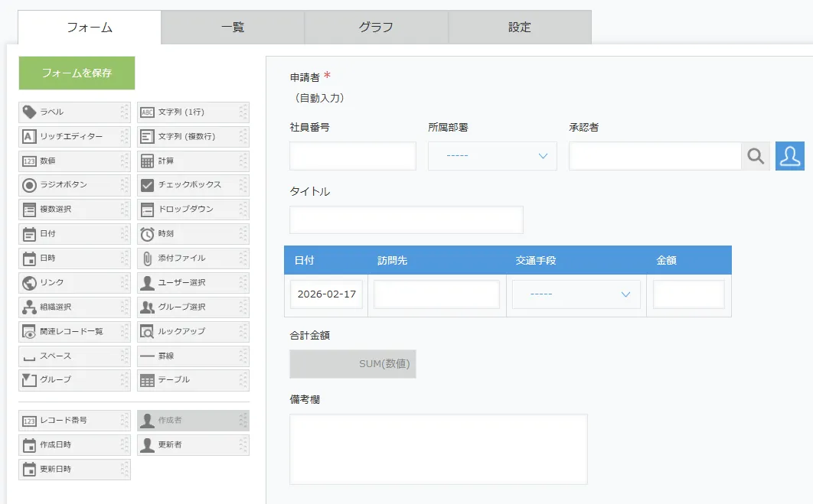The width and height of the screenshot is (813, 504).
Task: Choose the ラジオボタン field element
Action: [73, 185]
